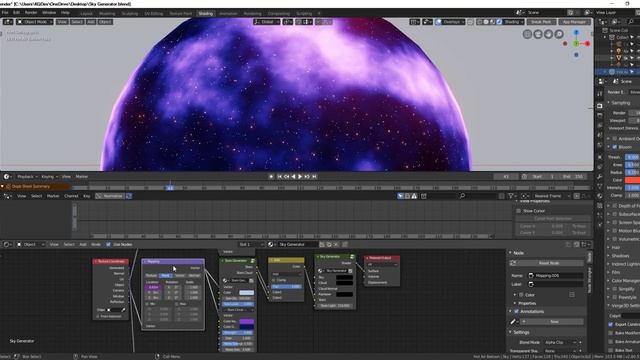Click the annotation pencil icon in Node sidebar
The height and width of the screenshot is (360, 640).
coord(513,322)
